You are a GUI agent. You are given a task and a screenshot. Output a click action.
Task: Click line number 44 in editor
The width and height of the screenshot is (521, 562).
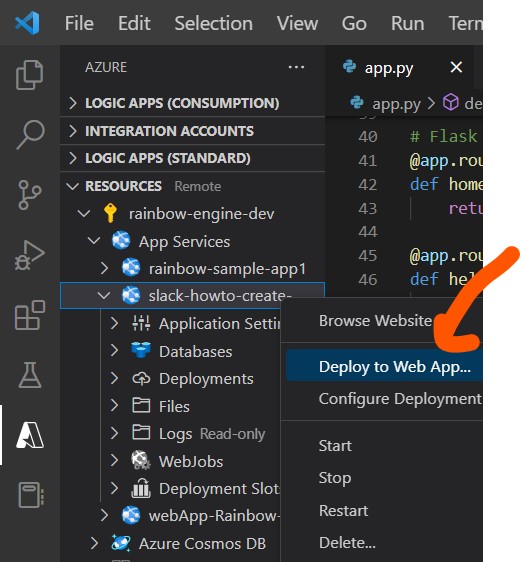(368, 232)
